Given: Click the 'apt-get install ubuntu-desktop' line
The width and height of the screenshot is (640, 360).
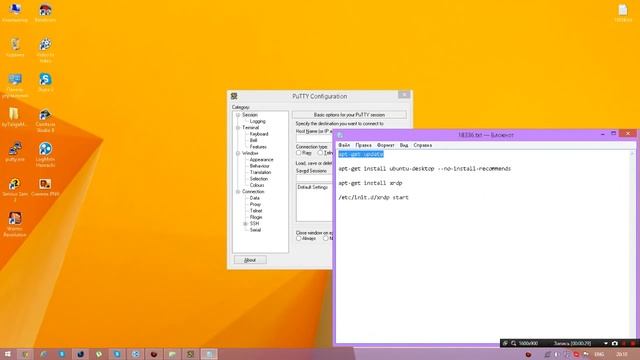Looking at the screenshot, I should point(424,169).
